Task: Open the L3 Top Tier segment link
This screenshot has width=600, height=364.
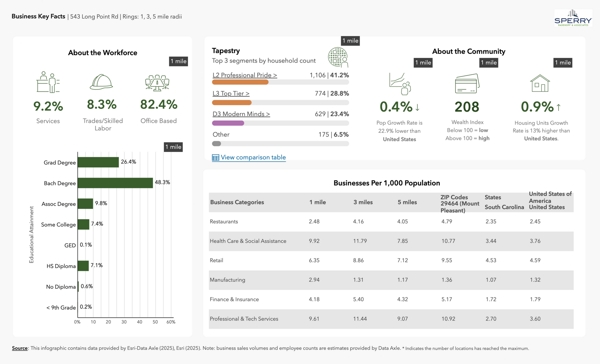Action: tap(231, 94)
